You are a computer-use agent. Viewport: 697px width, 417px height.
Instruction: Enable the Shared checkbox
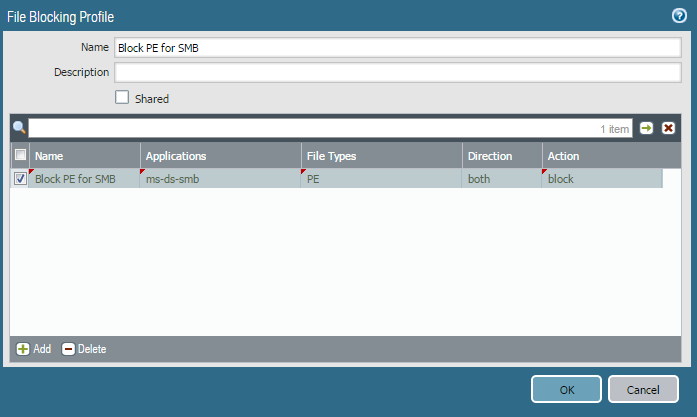tap(122, 97)
